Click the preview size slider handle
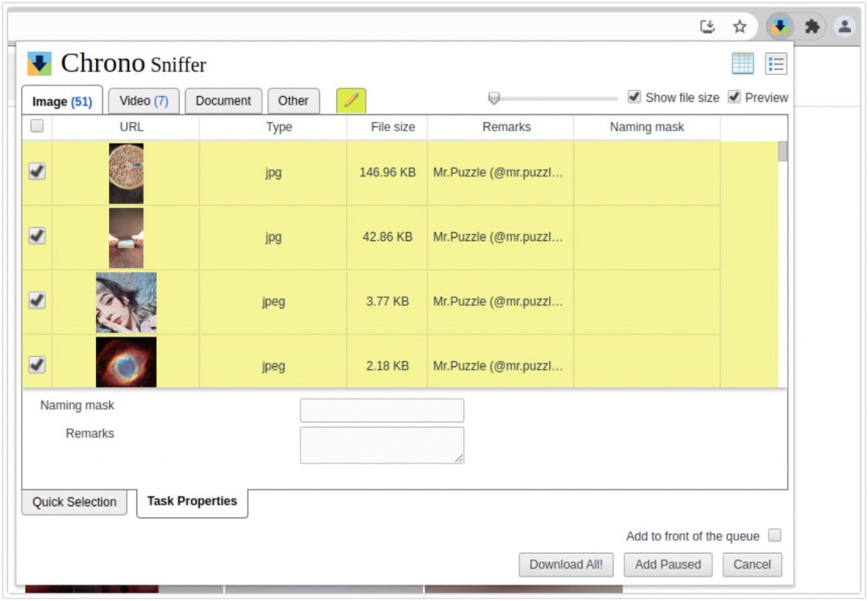The height and width of the screenshot is (601, 868). [494, 98]
